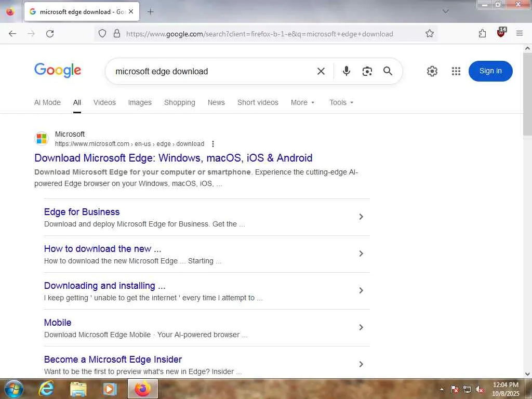Expand the Edge for Business sitelink chevron

361,217
